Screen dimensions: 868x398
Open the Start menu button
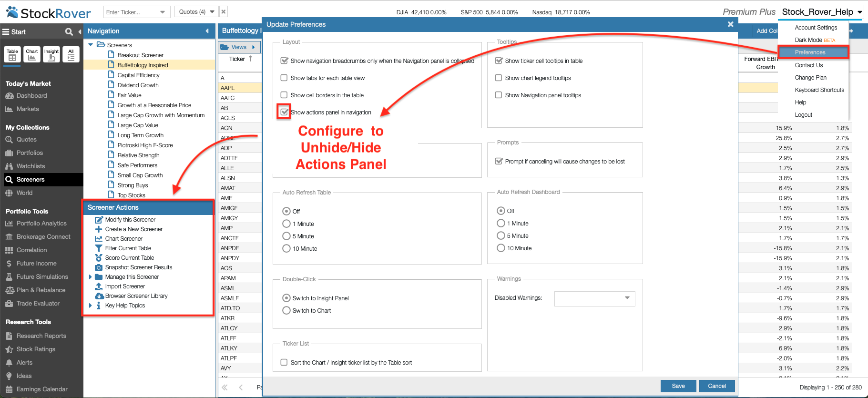14,32
